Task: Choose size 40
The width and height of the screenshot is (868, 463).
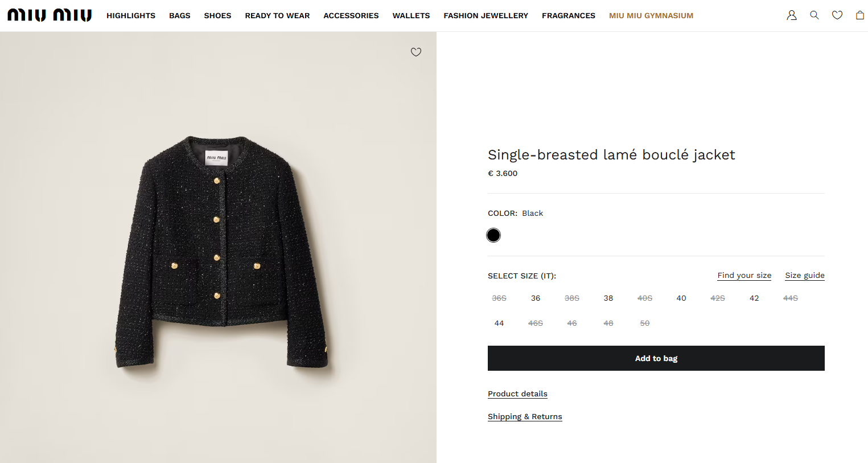Action: [681, 298]
